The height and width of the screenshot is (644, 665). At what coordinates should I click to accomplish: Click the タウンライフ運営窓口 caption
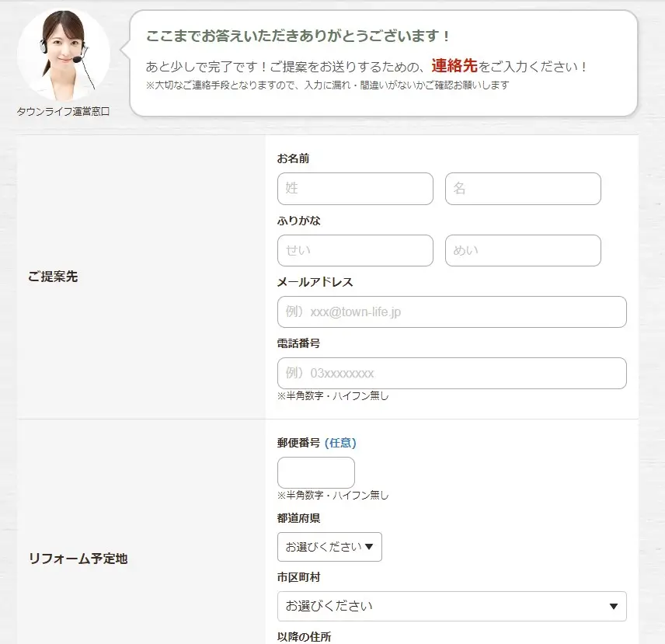click(x=63, y=112)
